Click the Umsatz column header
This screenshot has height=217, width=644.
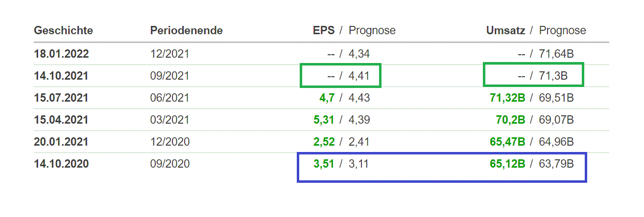(x=505, y=31)
